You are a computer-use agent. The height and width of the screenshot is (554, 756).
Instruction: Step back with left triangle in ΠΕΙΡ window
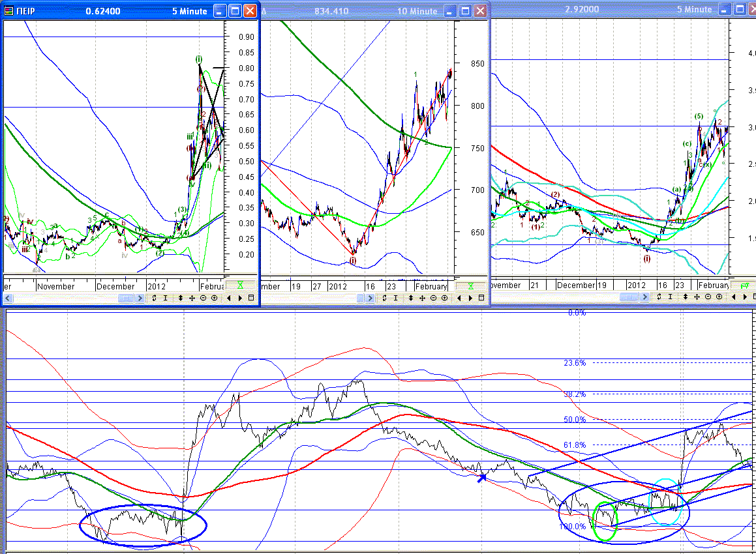click(x=228, y=299)
